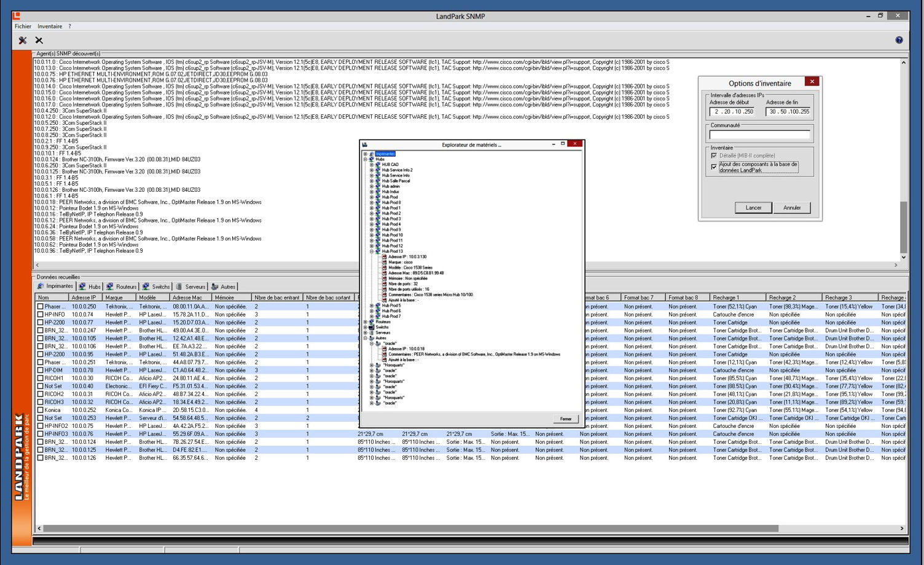Click the Hubs folder icon in explorer tree
Image resolution: width=924 pixels, height=565 pixels.
pyautogui.click(x=371, y=159)
